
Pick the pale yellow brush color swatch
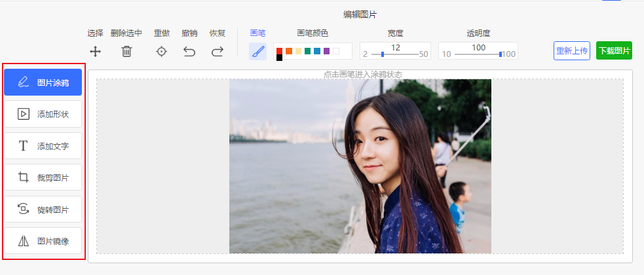[298, 51]
